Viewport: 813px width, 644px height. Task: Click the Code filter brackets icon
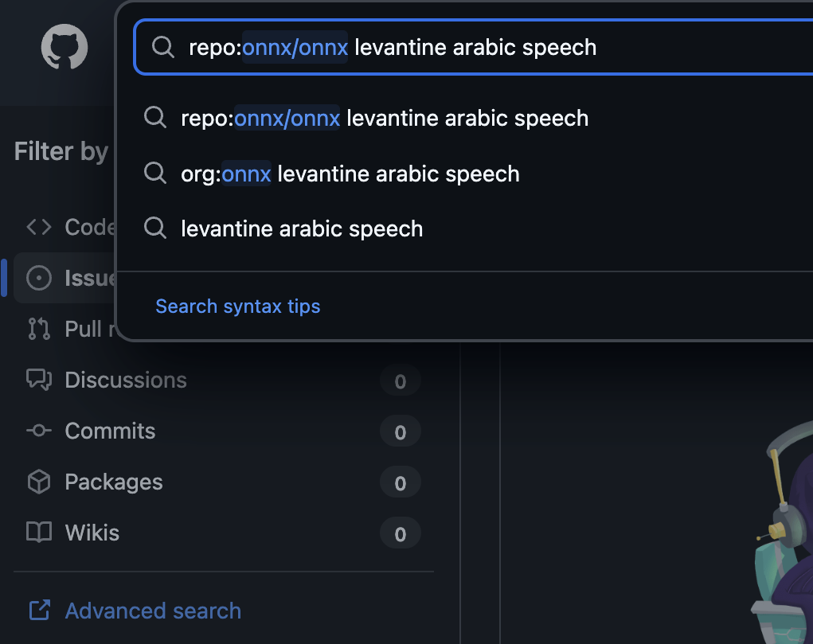pos(39,227)
